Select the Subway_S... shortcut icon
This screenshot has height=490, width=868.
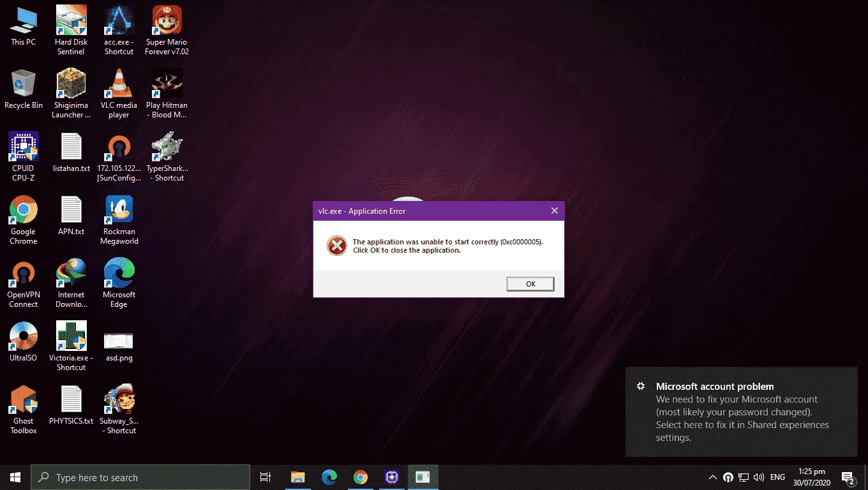click(119, 410)
